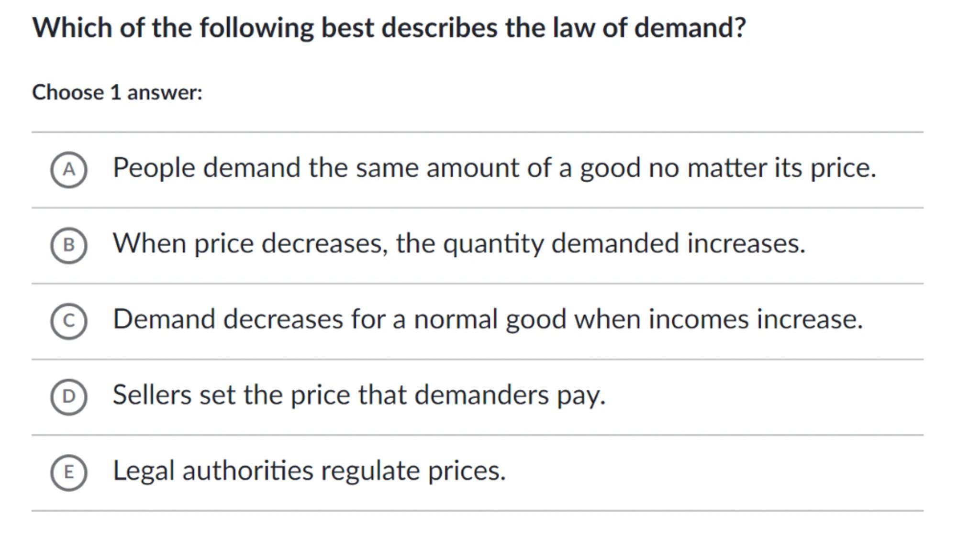
Task: Click the word 'demanders' in option D
Action: coord(481,395)
